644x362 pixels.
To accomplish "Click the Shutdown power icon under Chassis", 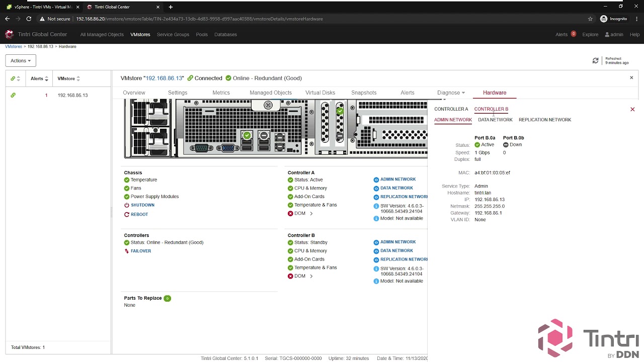I will pos(127,205).
